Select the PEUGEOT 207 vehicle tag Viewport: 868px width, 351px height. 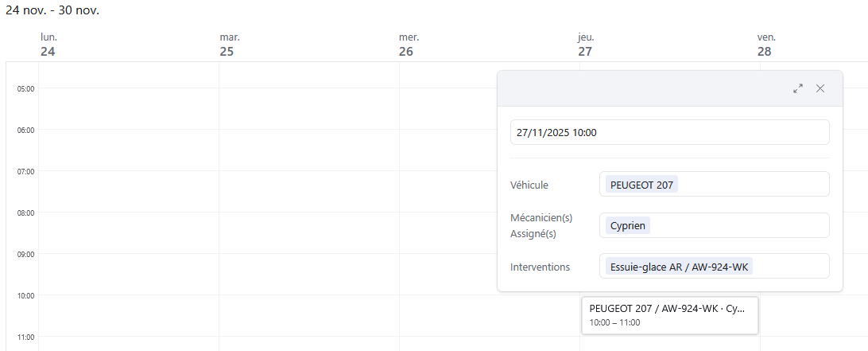[x=641, y=185]
